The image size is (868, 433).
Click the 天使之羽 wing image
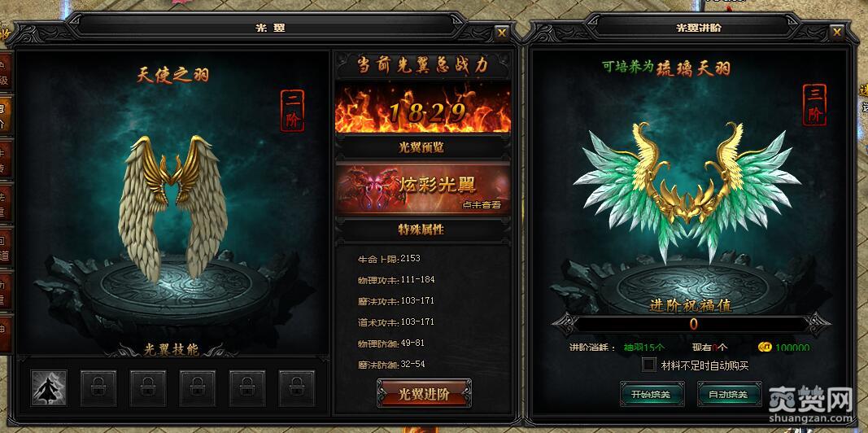point(172,208)
